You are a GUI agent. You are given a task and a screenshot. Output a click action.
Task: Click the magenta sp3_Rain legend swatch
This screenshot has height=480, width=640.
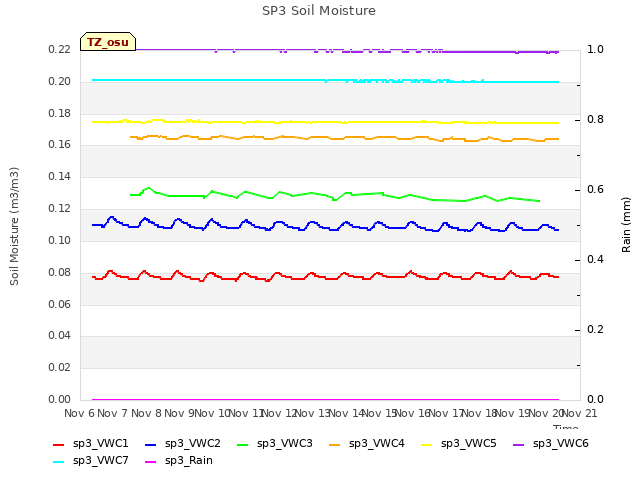(x=151, y=462)
